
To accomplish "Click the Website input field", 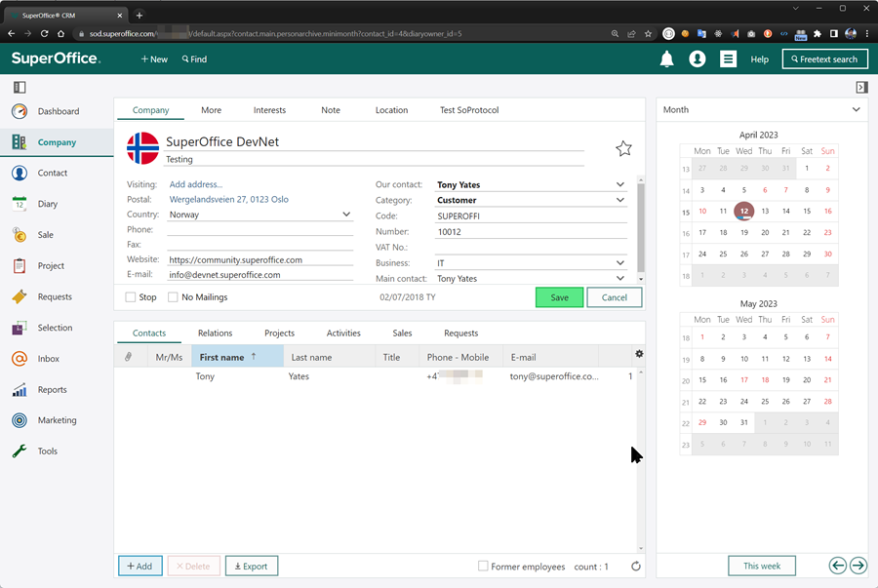I will (259, 260).
